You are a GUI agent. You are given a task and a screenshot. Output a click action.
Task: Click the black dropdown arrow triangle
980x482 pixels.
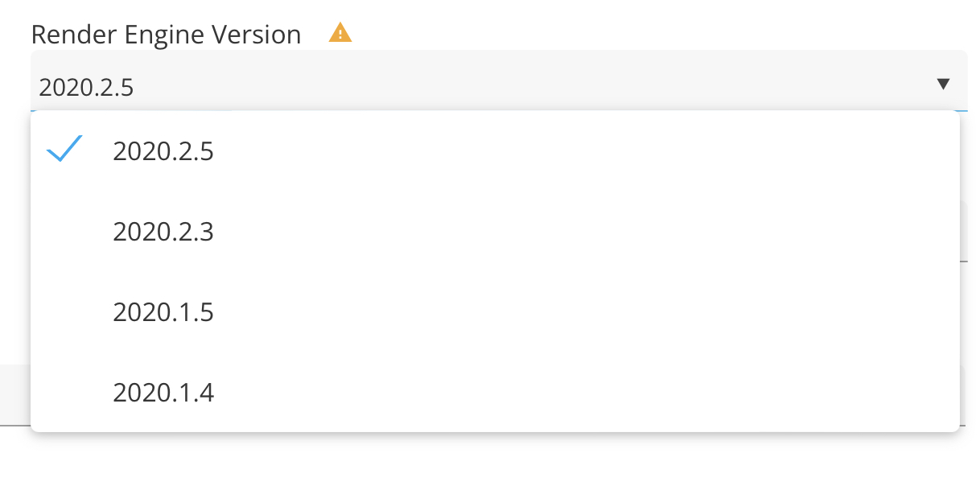(x=944, y=84)
